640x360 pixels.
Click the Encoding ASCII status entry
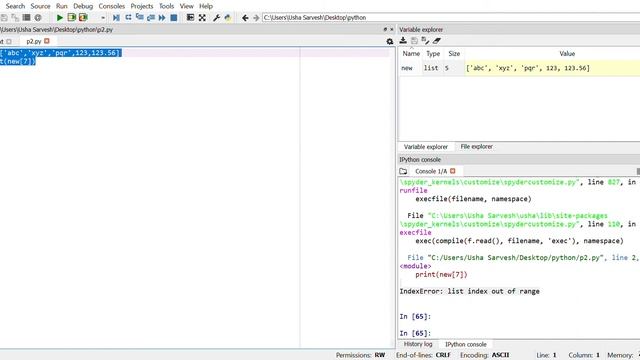[484, 355]
